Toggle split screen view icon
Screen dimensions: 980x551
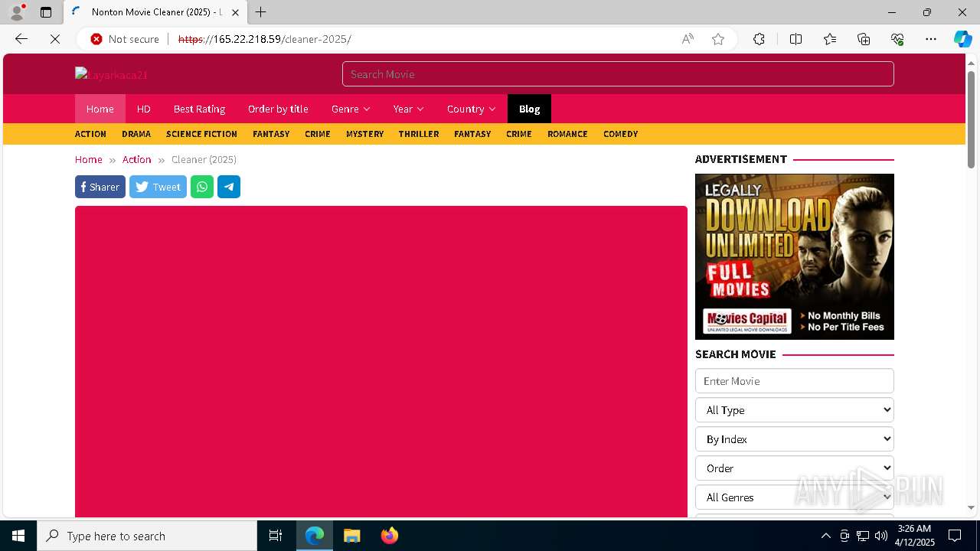[x=795, y=39]
